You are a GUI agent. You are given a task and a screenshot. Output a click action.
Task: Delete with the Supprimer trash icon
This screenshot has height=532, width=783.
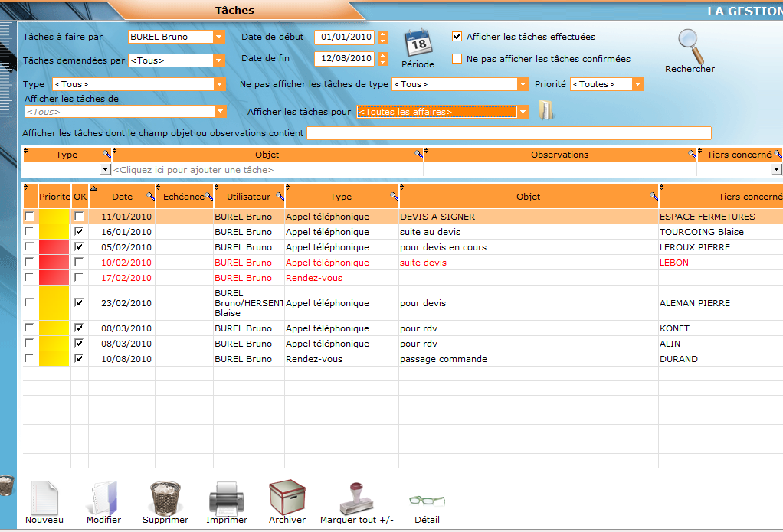[165, 498]
